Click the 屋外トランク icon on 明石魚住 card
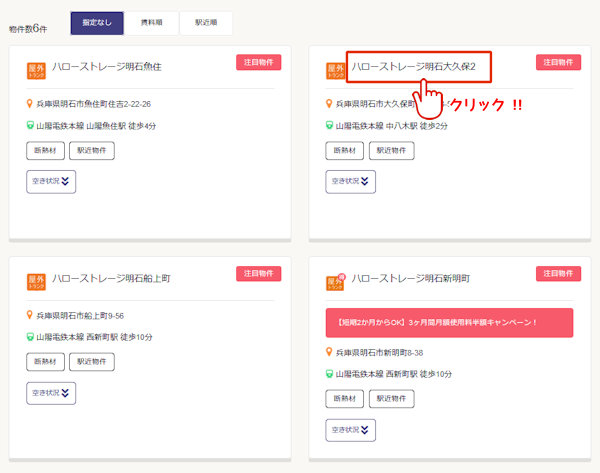Screen dimensions: 600x473 point(36,71)
